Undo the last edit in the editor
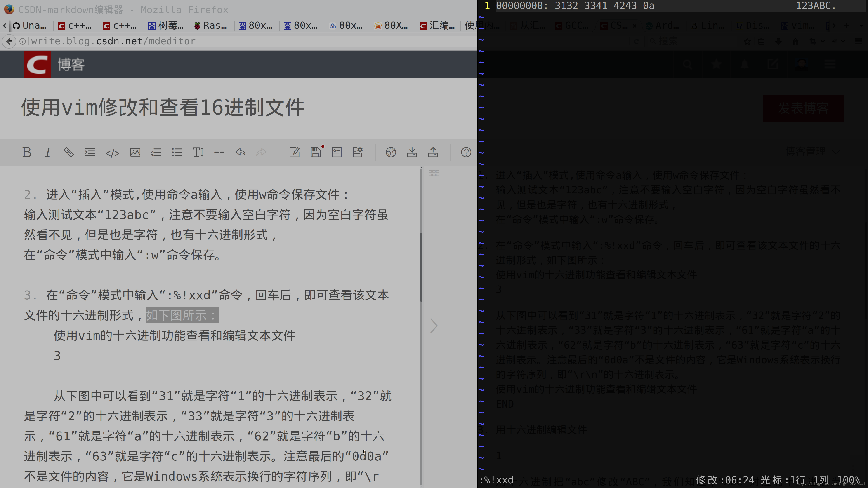The image size is (868, 488). click(240, 152)
